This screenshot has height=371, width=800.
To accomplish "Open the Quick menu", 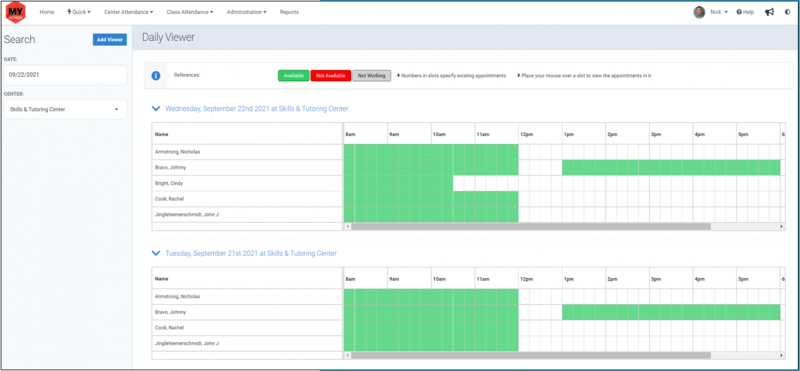I will tap(79, 12).
